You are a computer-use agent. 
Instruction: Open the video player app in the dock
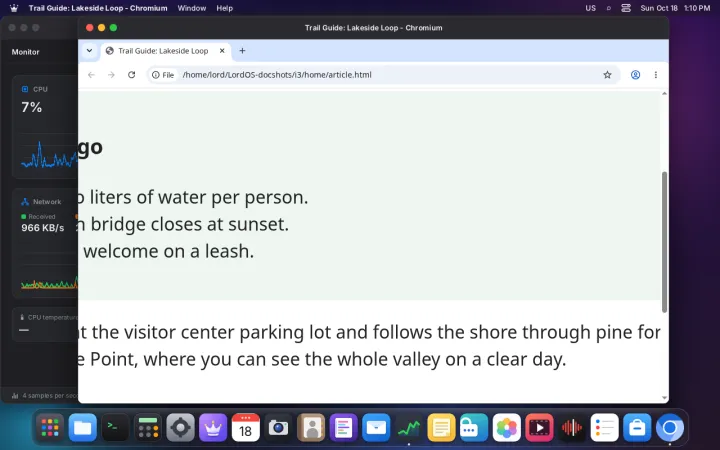539,428
